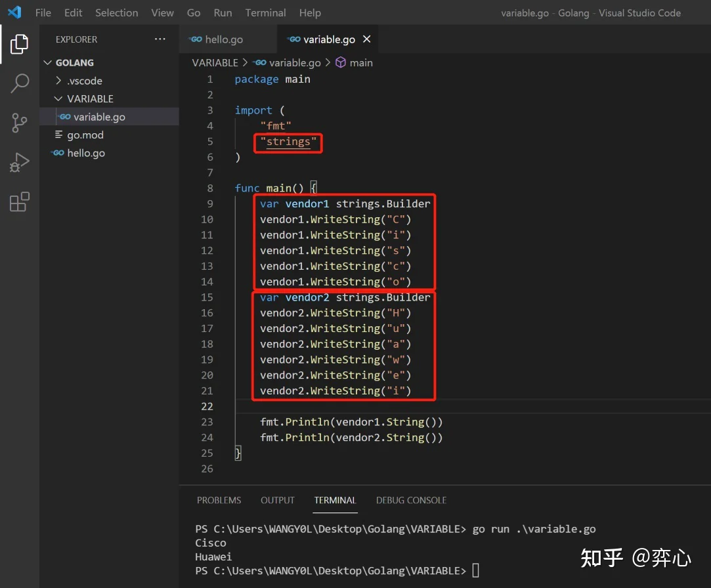Click vendor2.WriteString("H") line
The image size is (711, 588).
point(335,313)
